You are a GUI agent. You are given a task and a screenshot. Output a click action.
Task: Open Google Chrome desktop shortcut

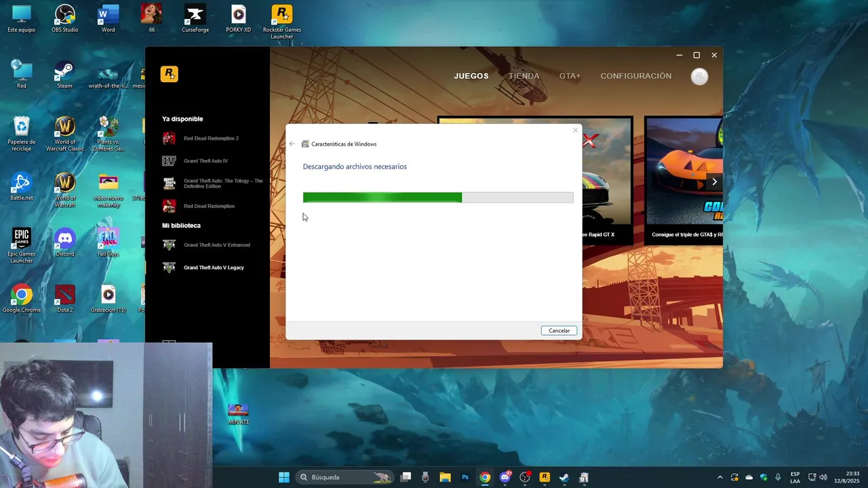point(22,298)
